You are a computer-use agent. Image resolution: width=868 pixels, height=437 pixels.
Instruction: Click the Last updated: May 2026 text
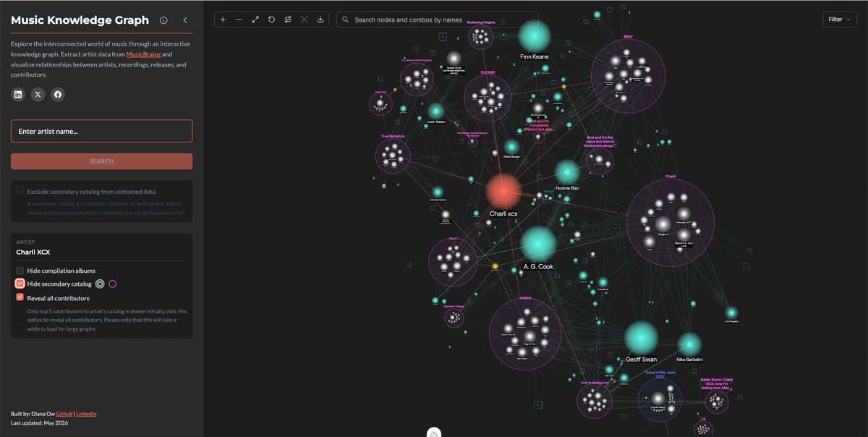(40, 423)
